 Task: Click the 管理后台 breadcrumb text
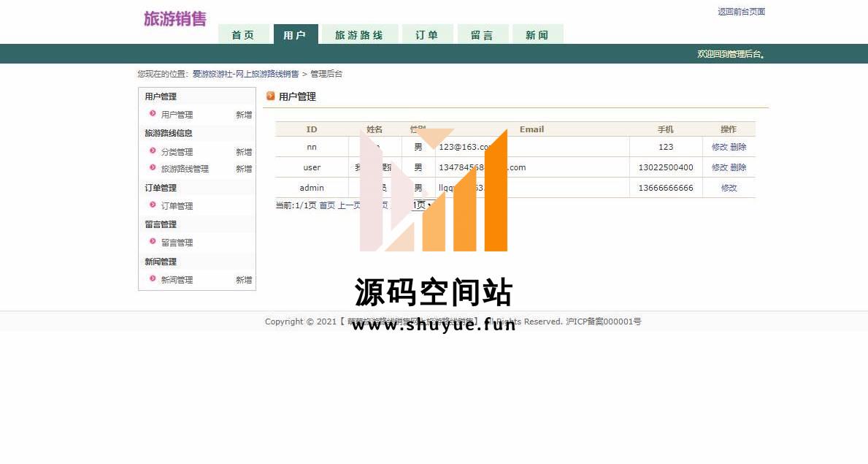click(326, 74)
